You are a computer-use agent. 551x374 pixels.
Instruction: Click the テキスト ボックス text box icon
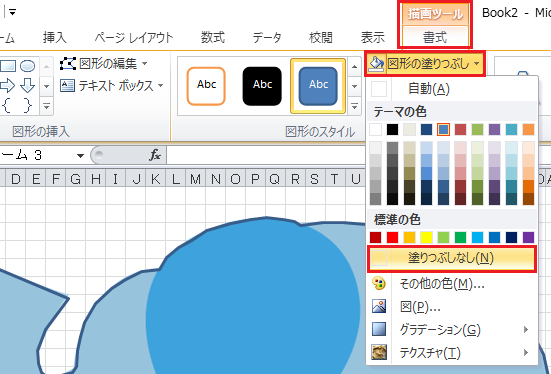[x=67, y=86]
